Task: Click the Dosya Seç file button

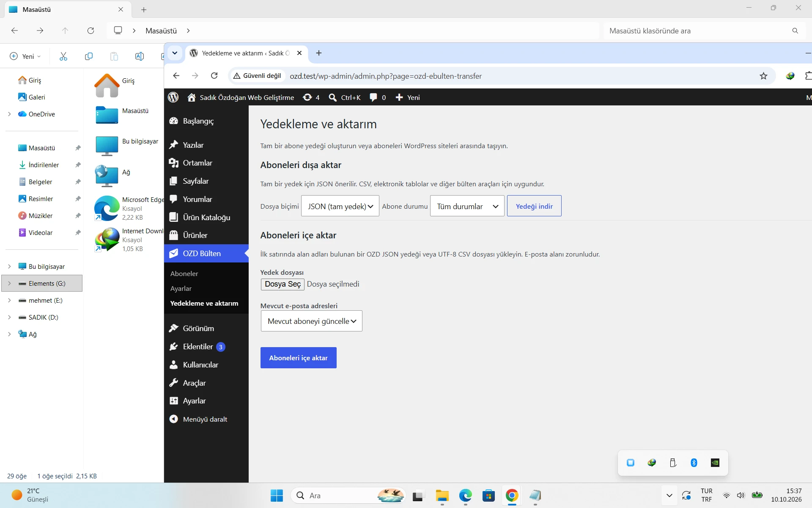Action: pyautogui.click(x=283, y=284)
